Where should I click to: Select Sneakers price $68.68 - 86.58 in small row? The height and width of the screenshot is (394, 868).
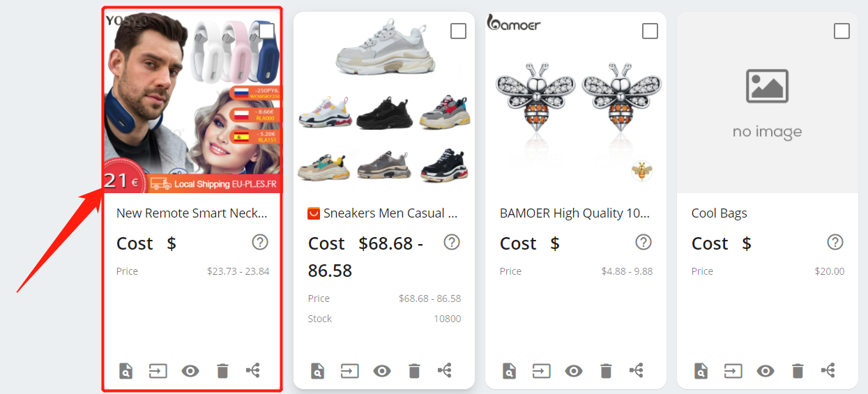(x=430, y=298)
